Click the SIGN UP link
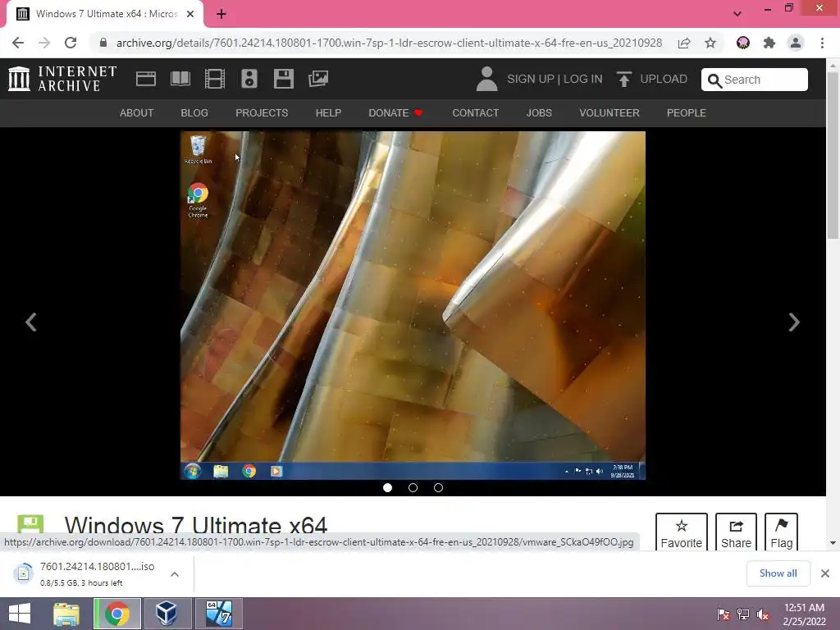Viewport: 840px width, 630px height. [x=531, y=80]
